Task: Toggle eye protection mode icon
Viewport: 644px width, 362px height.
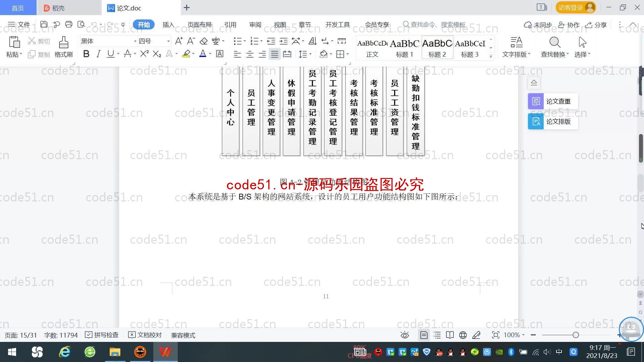Action: tap(405, 335)
